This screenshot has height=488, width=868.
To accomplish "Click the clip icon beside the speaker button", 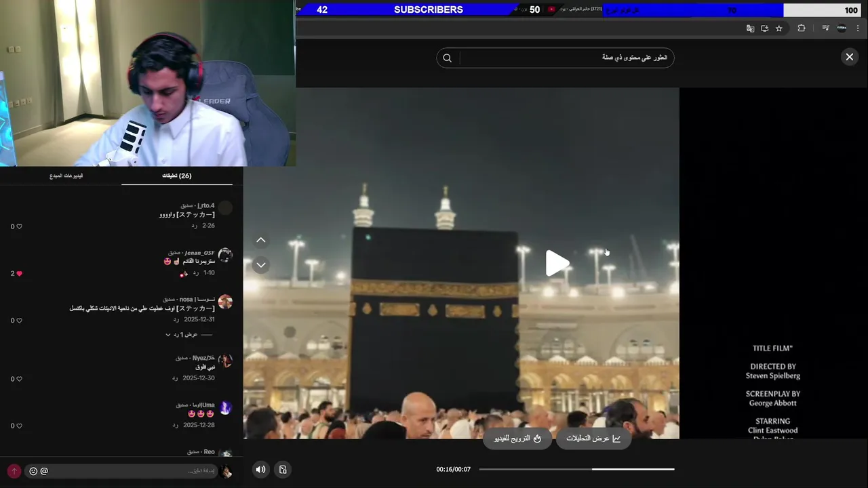I will coord(283,469).
